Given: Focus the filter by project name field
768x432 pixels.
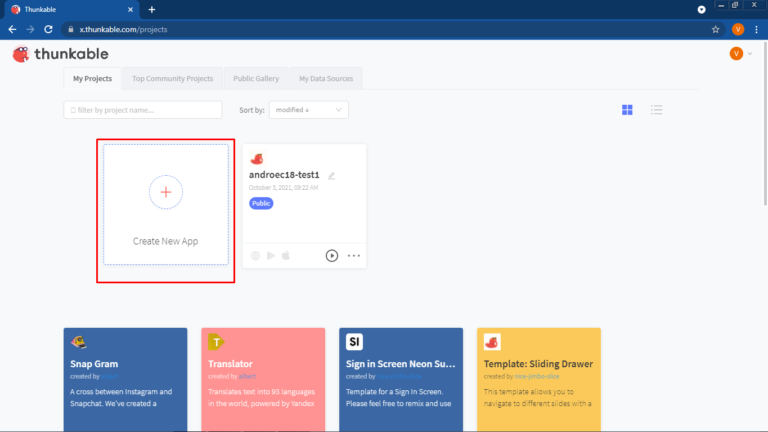Looking at the screenshot, I should point(143,110).
